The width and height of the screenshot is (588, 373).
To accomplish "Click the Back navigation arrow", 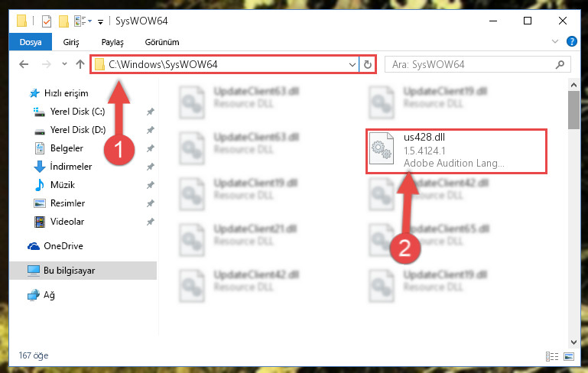I will point(24,64).
